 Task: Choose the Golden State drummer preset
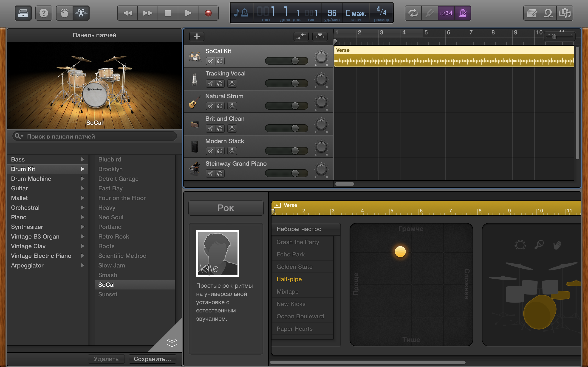click(x=294, y=267)
